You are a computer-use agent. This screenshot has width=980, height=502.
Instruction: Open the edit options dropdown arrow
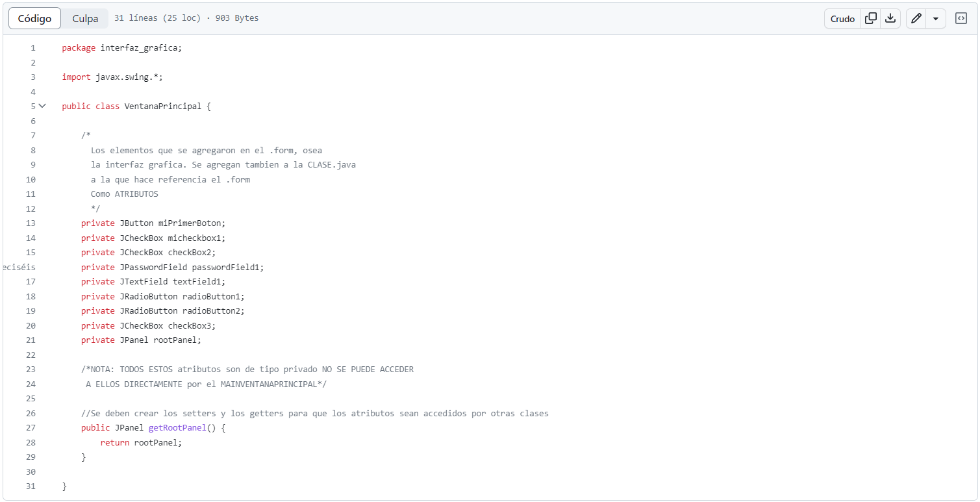tap(936, 18)
